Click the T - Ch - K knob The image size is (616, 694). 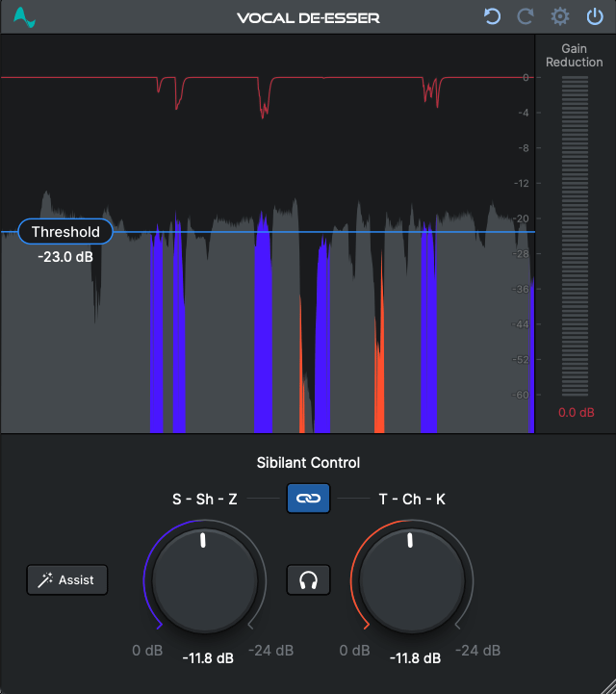point(412,580)
